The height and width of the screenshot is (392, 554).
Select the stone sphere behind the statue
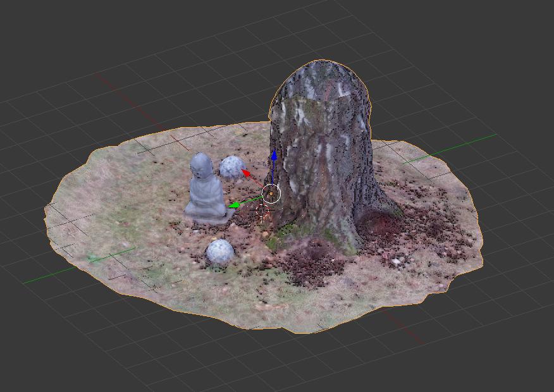click(x=232, y=167)
